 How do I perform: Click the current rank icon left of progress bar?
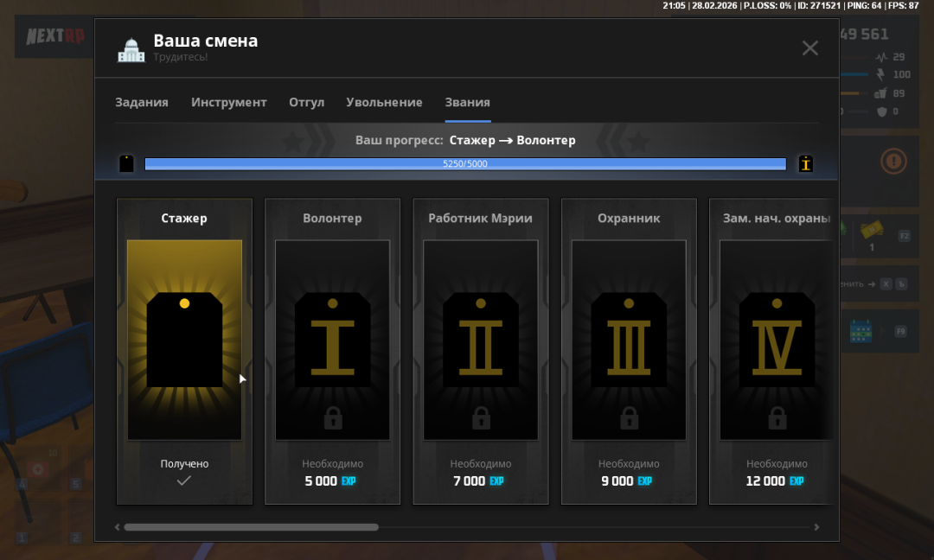(126, 163)
